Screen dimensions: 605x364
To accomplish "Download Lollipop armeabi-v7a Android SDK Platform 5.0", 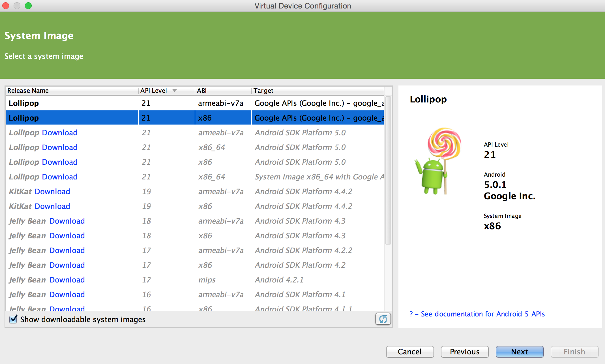I will tap(60, 132).
